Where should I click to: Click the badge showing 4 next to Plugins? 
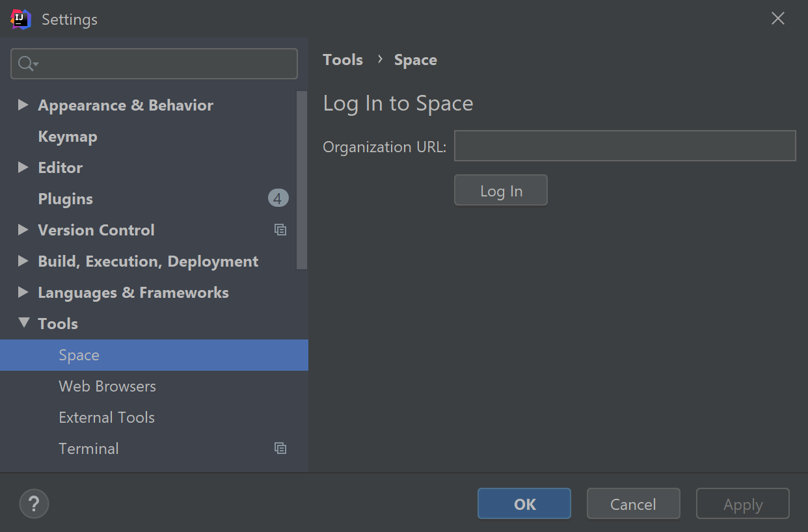point(278,198)
